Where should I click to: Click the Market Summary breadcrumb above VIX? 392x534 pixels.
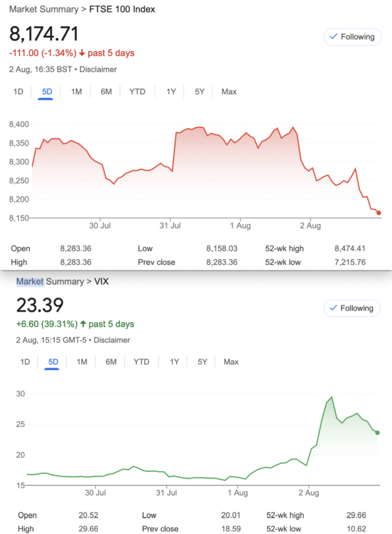(50, 282)
